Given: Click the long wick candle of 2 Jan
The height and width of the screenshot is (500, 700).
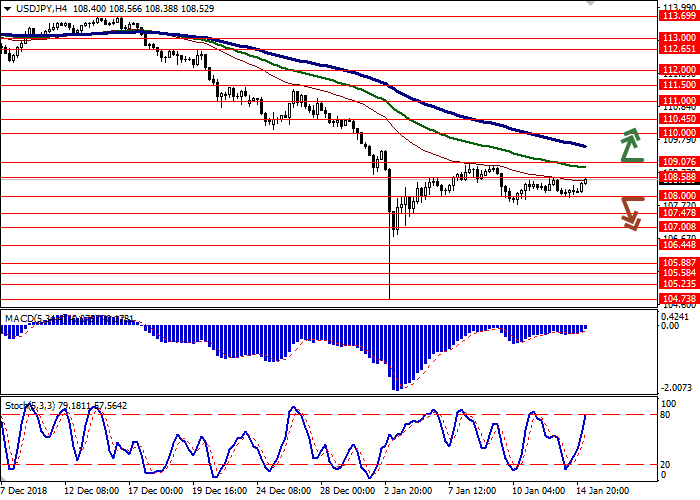Looking at the screenshot, I should tap(389, 250).
